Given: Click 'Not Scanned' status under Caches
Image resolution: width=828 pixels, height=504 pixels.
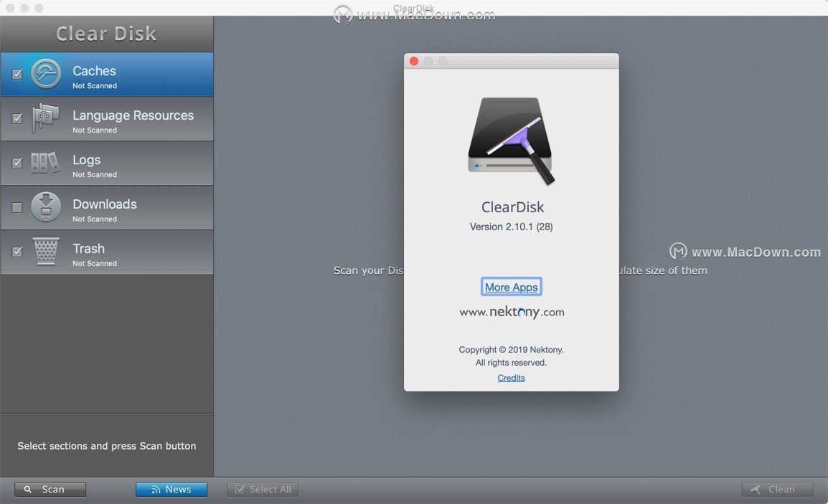Looking at the screenshot, I should [x=95, y=85].
